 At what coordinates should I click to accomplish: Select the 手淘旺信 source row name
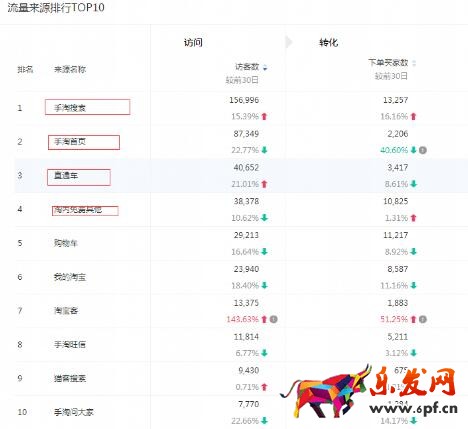coord(70,344)
